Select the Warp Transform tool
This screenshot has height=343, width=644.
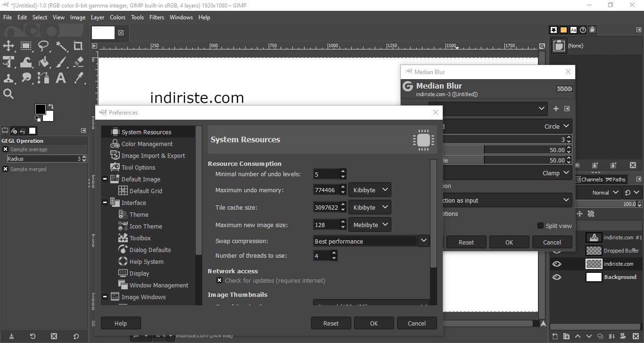[x=26, y=62]
